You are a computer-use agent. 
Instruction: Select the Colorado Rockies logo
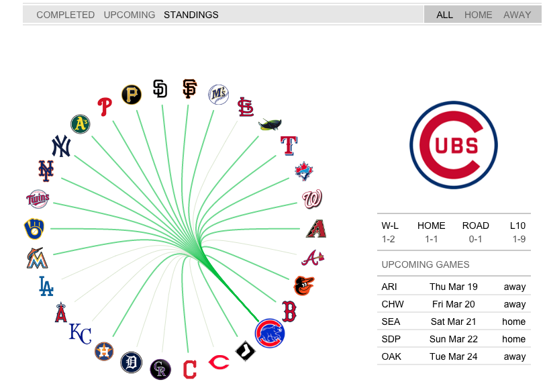pyautogui.click(x=160, y=369)
